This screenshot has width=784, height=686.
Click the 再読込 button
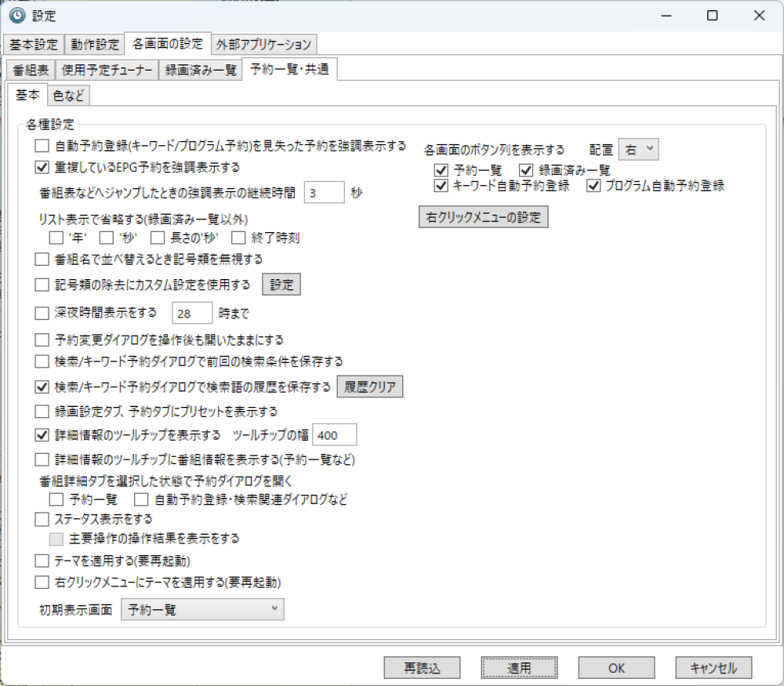[x=422, y=667]
